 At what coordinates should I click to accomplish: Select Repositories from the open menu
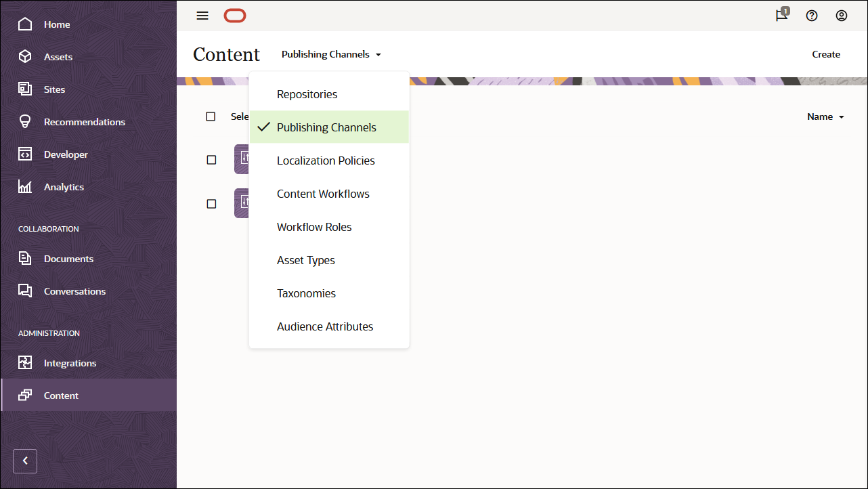point(307,94)
